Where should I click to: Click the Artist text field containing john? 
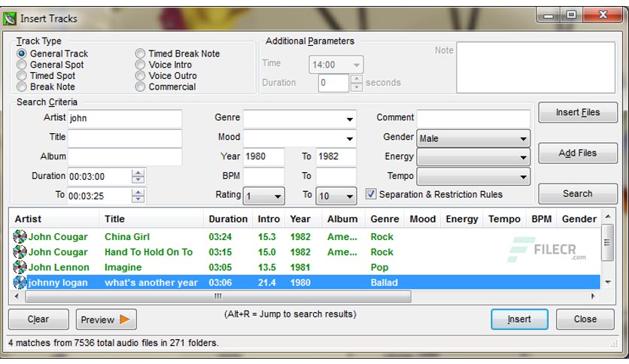124,119
